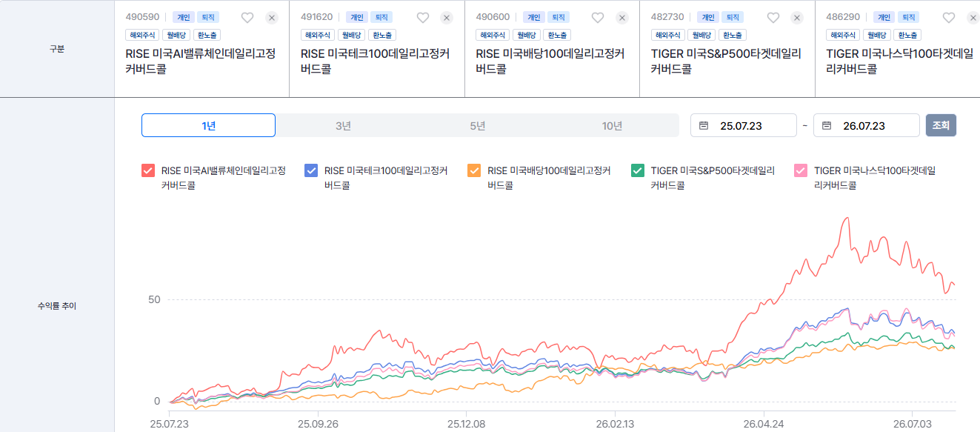Click 해외주식 tag on card 482730
Screen dimensions: 980x432
point(668,35)
